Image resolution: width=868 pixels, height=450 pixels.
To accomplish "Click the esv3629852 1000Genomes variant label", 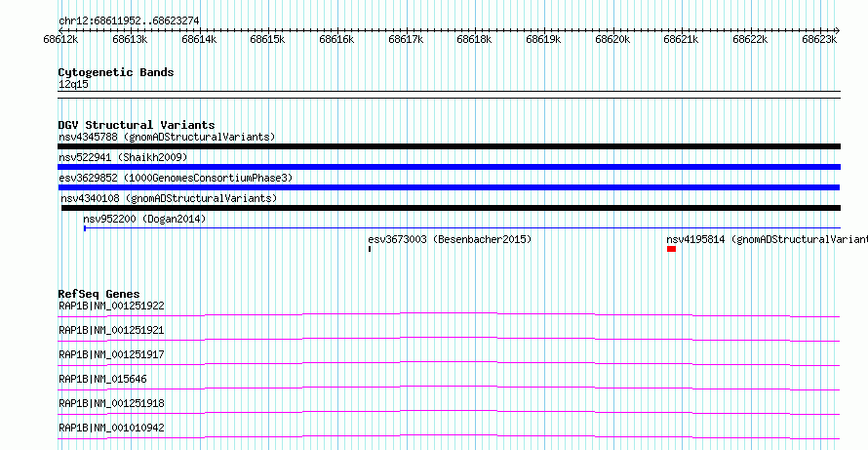I will (x=176, y=178).
